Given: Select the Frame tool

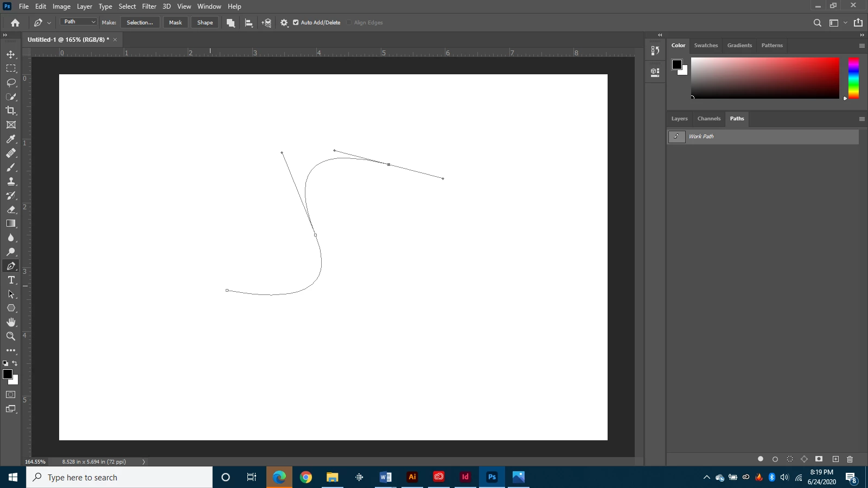Looking at the screenshot, I should pyautogui.click(x=11, y=125).
